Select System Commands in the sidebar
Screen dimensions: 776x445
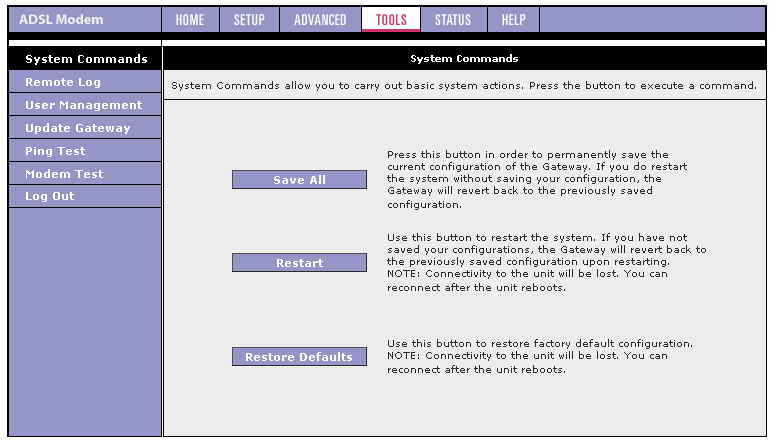tap(85, 59)
